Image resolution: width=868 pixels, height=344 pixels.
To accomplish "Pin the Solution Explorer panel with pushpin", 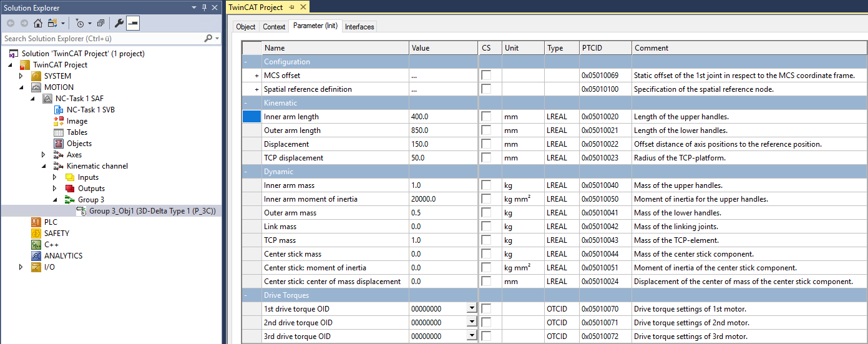I will pos(204,7).
